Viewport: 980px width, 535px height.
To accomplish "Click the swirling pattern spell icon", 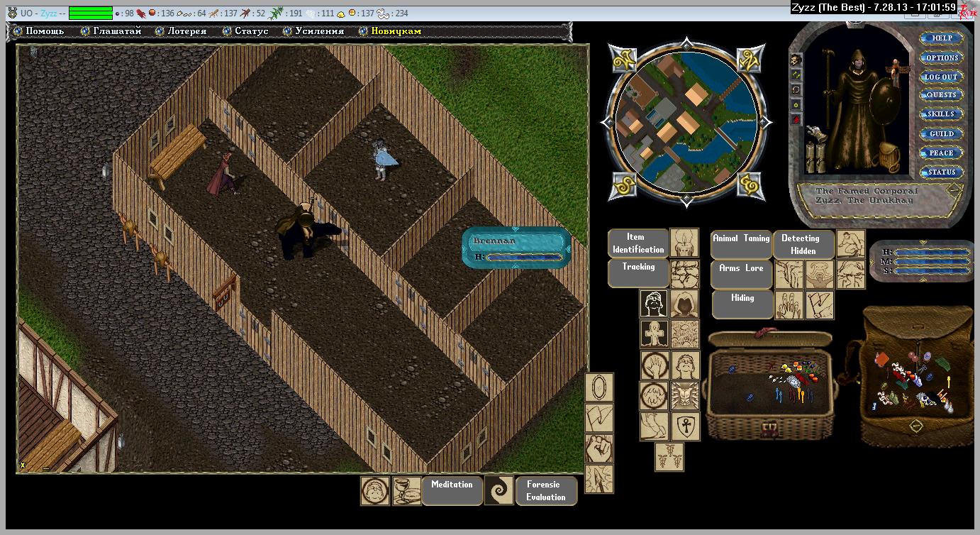I will click(685, 334).
